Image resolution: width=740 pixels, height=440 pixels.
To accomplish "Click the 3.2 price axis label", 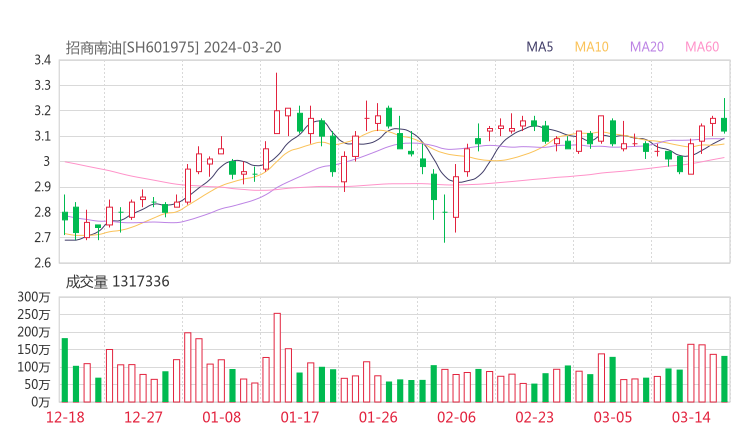I will point(42,111).
